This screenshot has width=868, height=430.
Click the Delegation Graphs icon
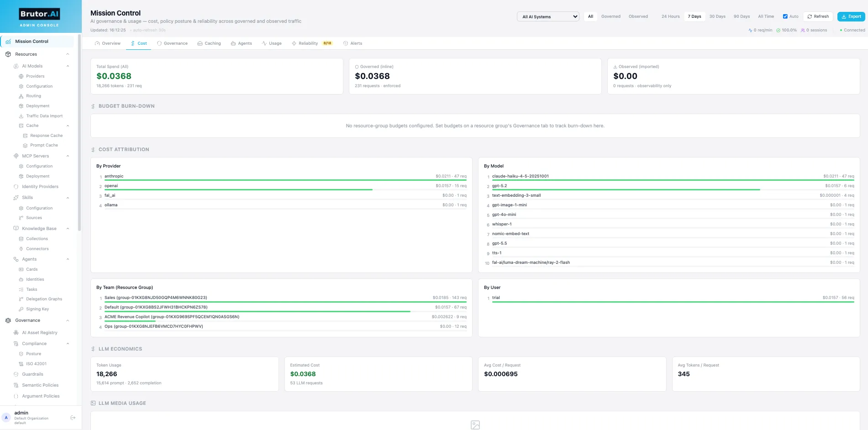pyautogui.click(x=21, y=299)
